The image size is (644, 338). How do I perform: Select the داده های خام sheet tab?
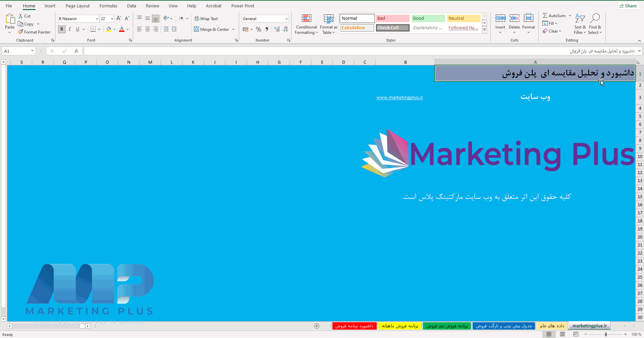[x=552, y=326]
